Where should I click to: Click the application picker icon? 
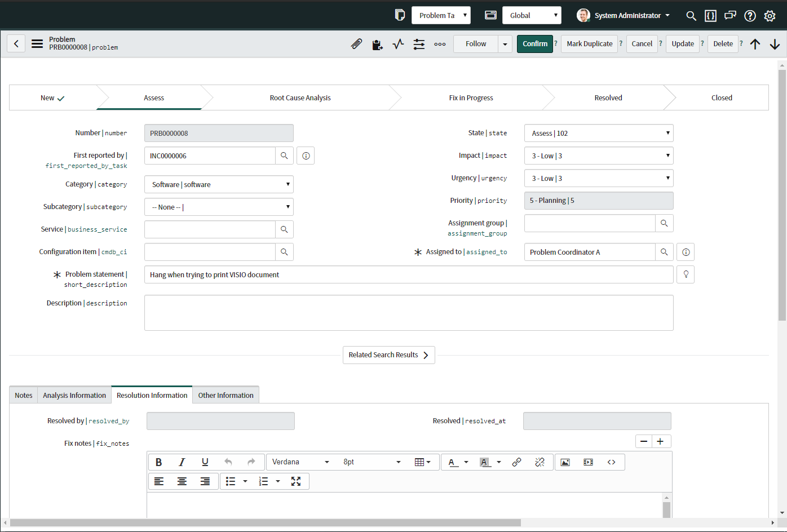[490, 15]
